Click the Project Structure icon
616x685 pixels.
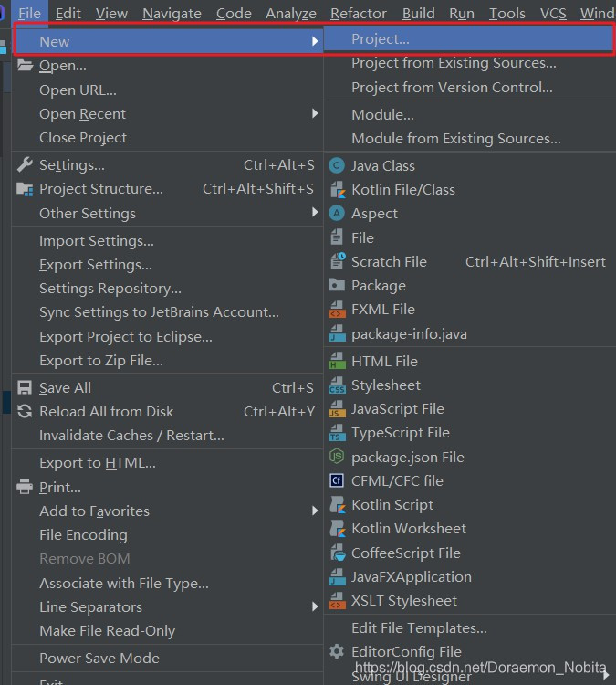click(x=25, y=189)
